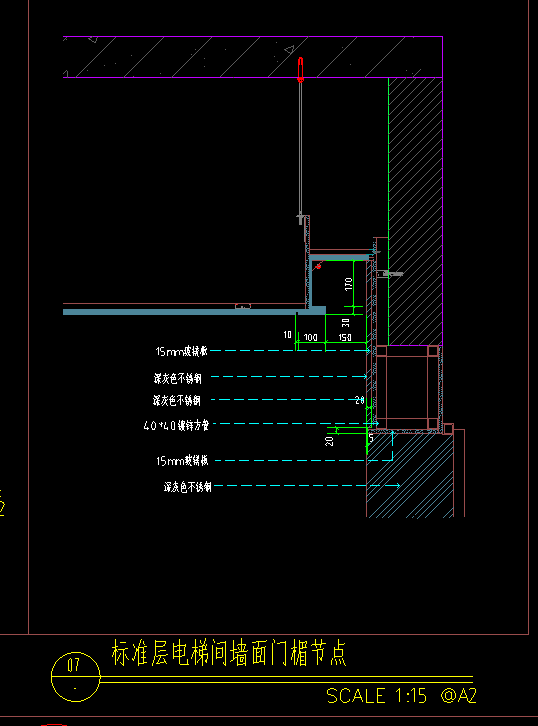Select the 150 horizontal dimension text
538x726 pixels.
click(x=345, y=338)
